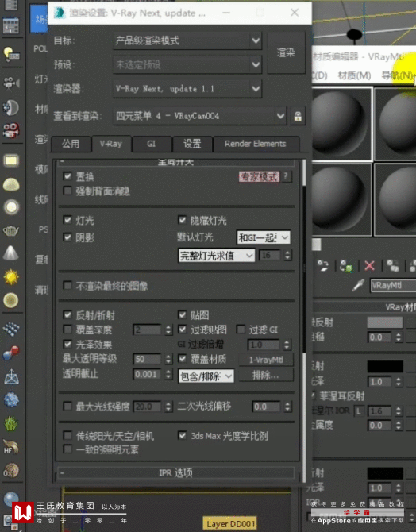Open the 包含/排除 dropdown

pyautogui.click(x=206, y=376)
